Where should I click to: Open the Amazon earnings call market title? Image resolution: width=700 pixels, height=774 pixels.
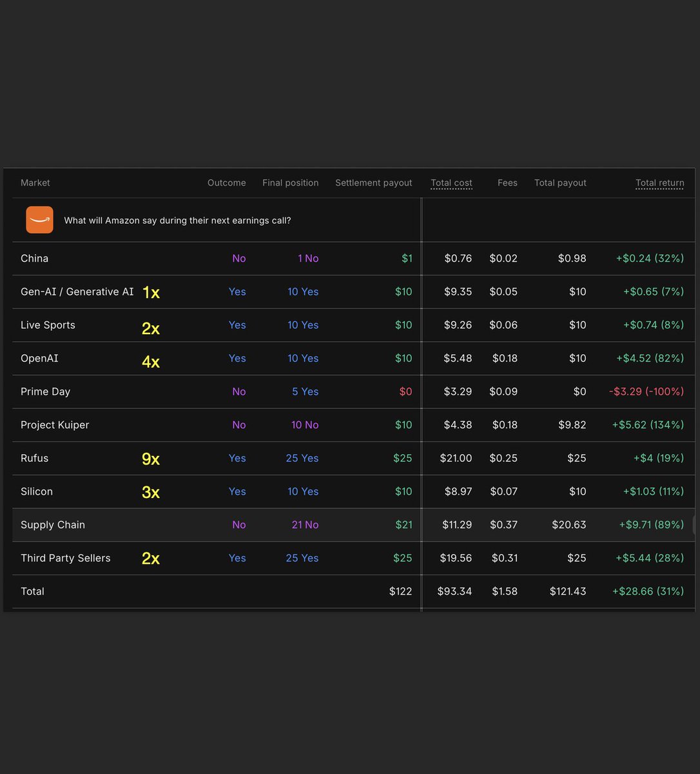coord(177,221)
